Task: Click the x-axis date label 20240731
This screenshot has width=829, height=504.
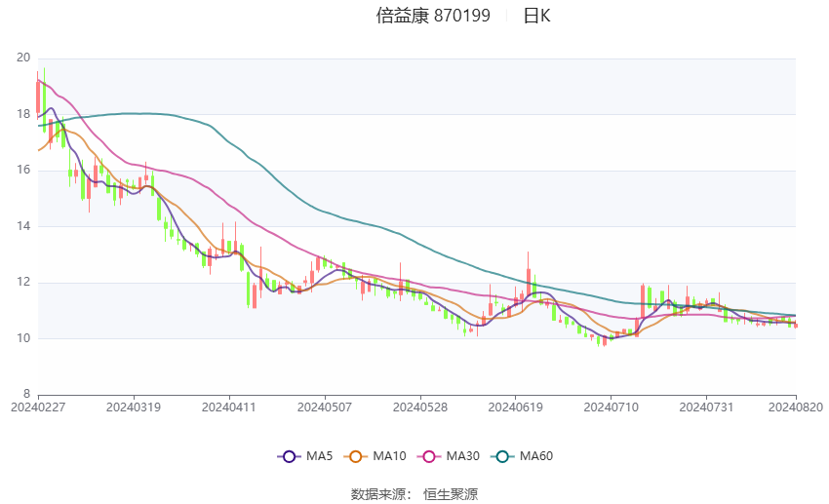Action: 706,407
